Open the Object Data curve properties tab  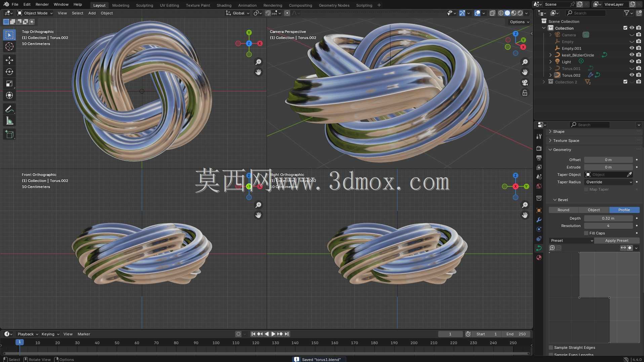pyautogui.click(x=539, y=248)
